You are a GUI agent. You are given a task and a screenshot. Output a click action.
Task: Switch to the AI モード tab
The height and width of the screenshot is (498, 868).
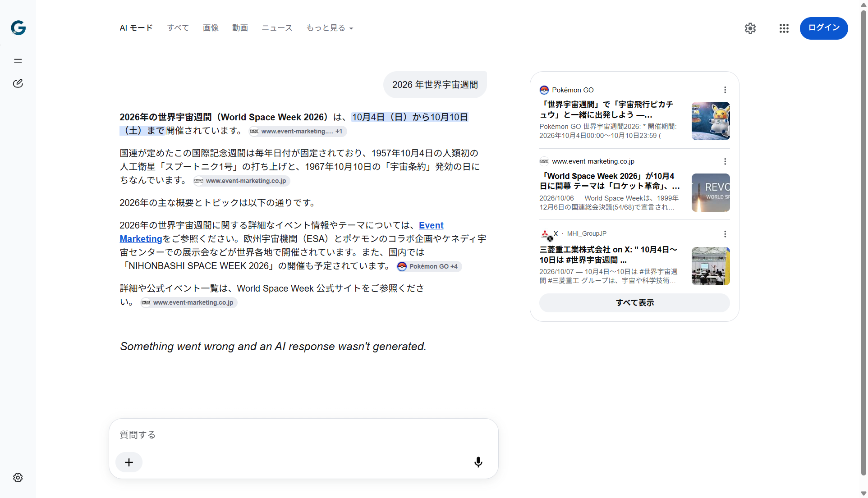pyautogui.click(x=136, y=28)
